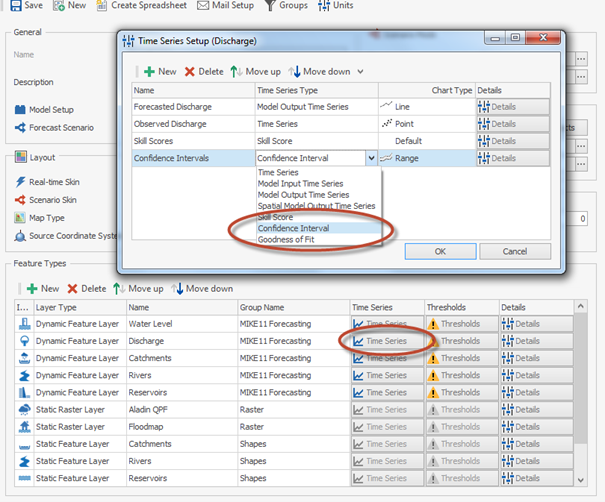Choose Model Output Time Series dropdown option
This screenshot has width=605, height=502.
point(319,194)
